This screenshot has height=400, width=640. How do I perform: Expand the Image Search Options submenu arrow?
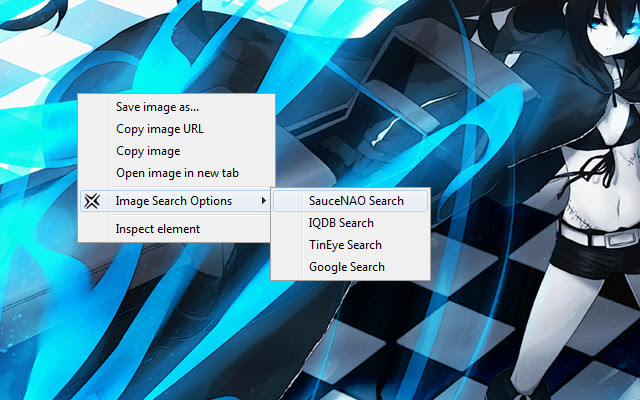264,201
